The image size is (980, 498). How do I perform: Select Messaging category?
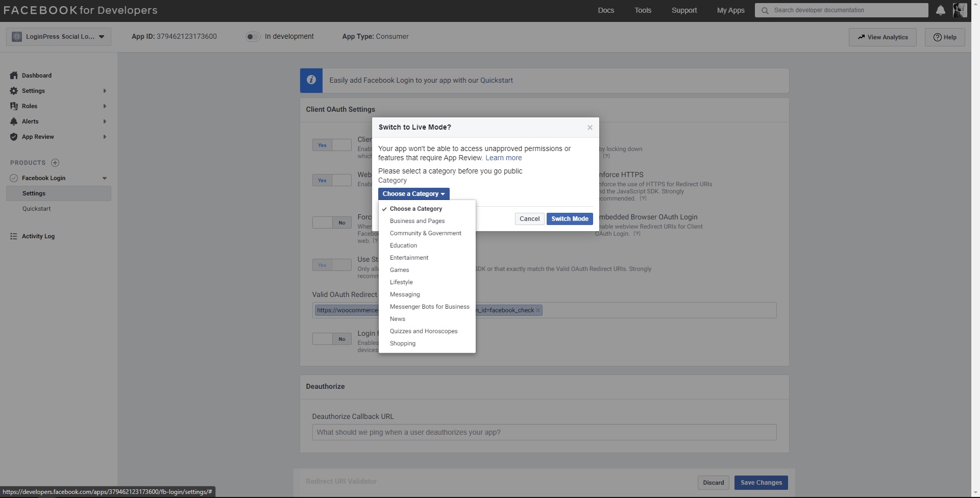click(x=427, y=294)
